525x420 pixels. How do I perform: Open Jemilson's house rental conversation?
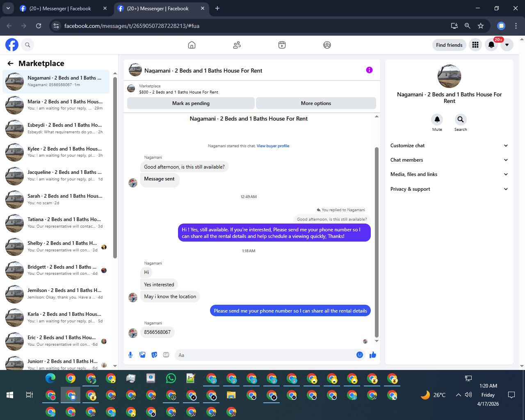pos(56,294)
